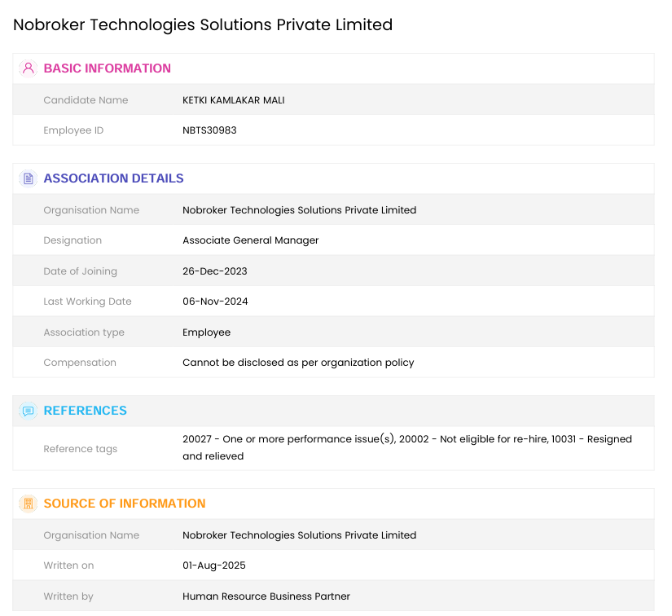Click candidate name KETKI KAMLAKAR MALI
The width and height of the screenshot is (672, 616).
pyautogui.click(x=233, y=100)
